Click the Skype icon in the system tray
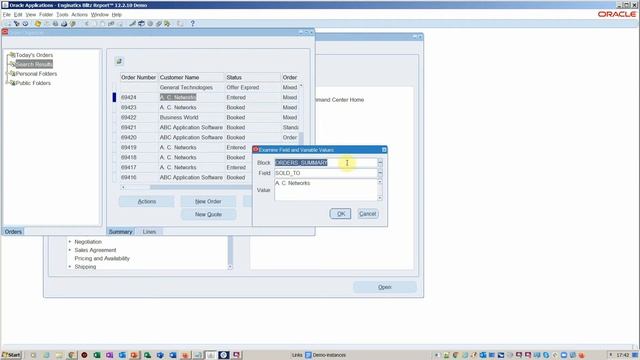This screenshot has height=360, width=640. tap(546, 355)
